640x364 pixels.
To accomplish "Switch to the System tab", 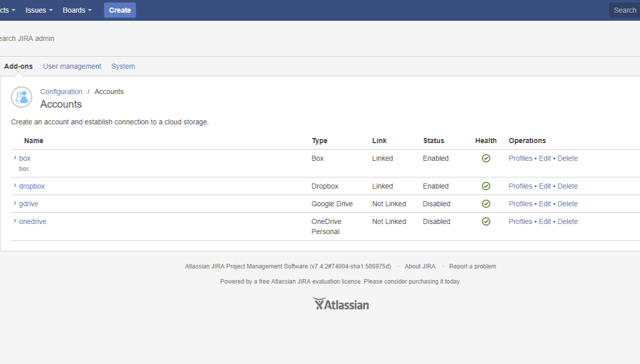I will tap(123, 66).
